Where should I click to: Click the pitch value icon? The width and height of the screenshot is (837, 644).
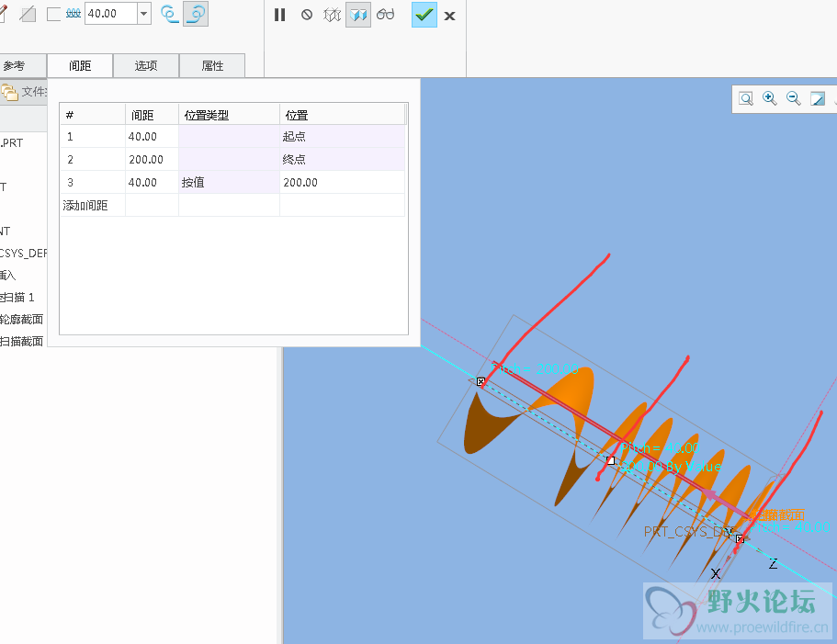pyautogui.click(x=74, y=14)
